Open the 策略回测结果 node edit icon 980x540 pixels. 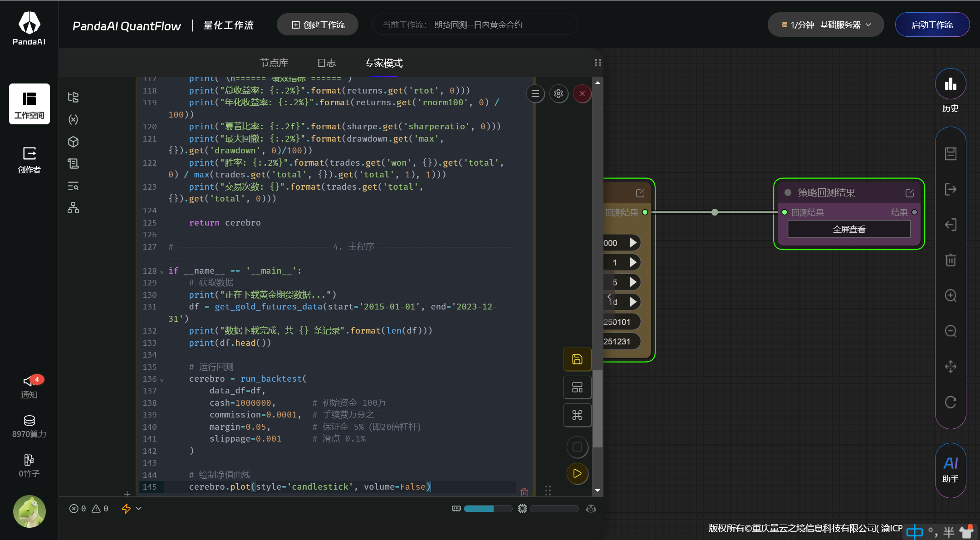point(910,193)
